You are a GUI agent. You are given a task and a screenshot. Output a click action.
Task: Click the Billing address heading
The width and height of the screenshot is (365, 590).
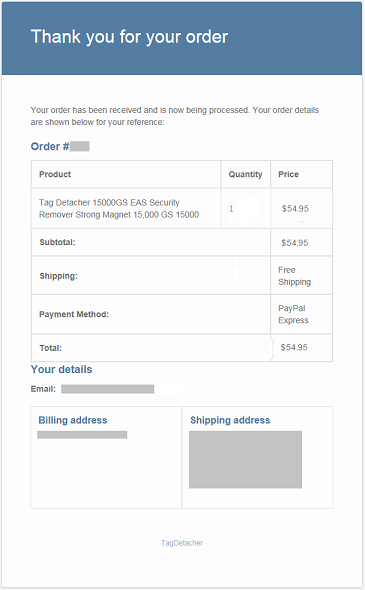tap(73, 420)
